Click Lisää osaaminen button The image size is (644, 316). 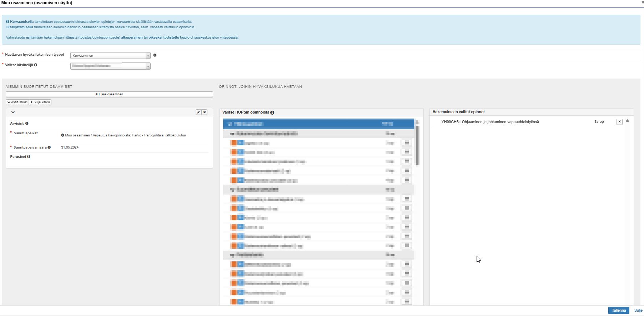tap(109, 94)
